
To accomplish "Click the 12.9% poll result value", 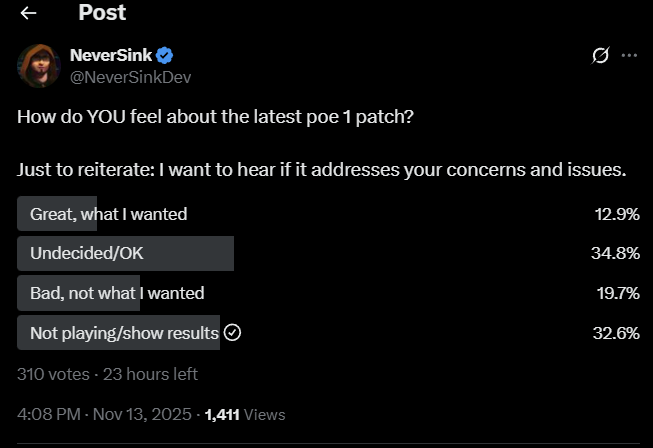I will click(x=616, y=213).
